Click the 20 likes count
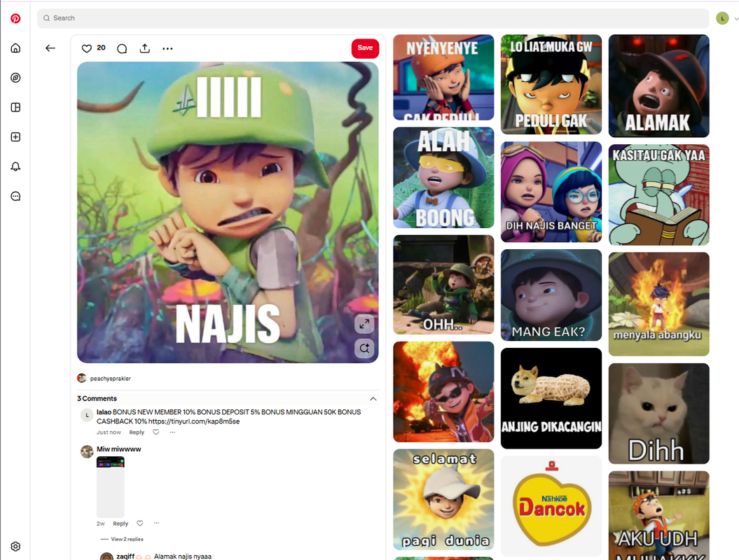This screenshot has height=560, width=739. (x=101, y=48)
